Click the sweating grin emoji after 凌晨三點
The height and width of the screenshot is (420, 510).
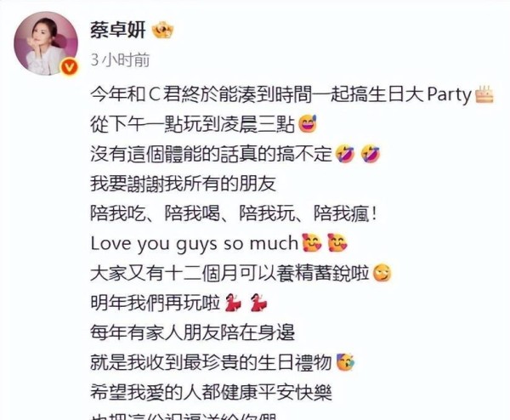(307, 124)
